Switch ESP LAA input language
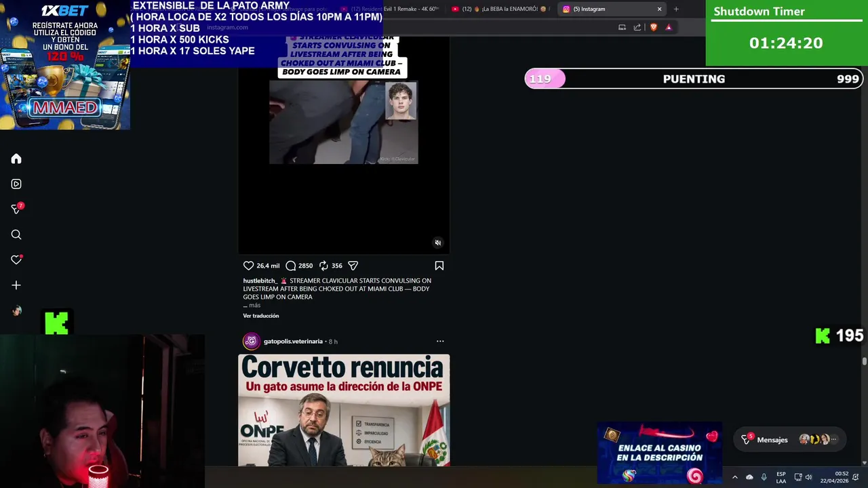This screenshot has height=488, width=868. 781,477
